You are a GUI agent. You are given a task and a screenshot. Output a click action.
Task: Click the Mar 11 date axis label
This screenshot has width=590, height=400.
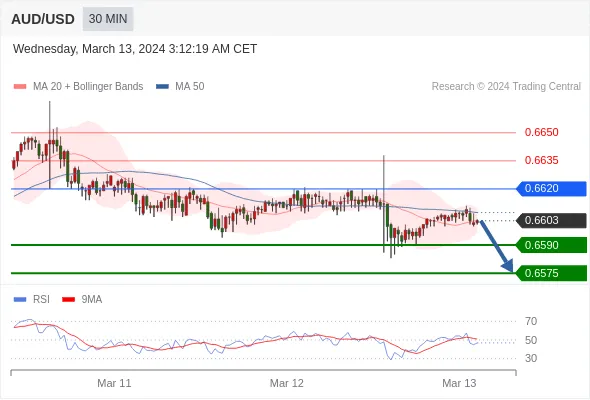point(114,383)
